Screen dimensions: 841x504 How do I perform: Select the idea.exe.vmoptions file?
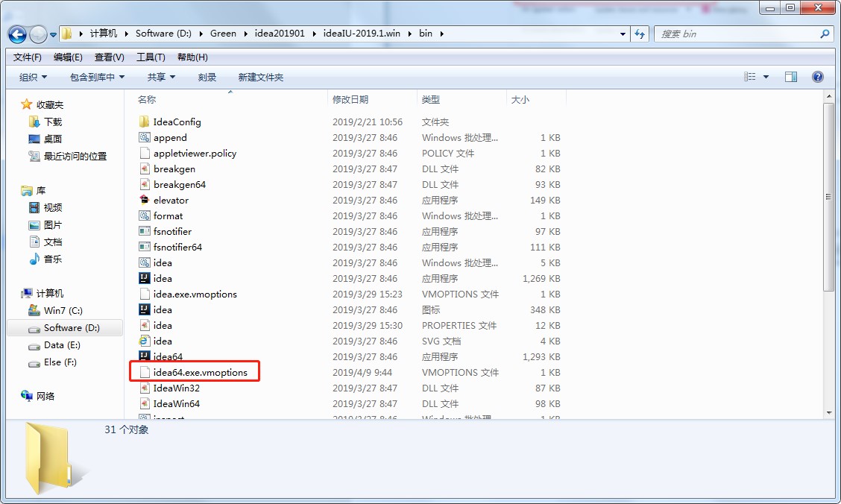195,294
